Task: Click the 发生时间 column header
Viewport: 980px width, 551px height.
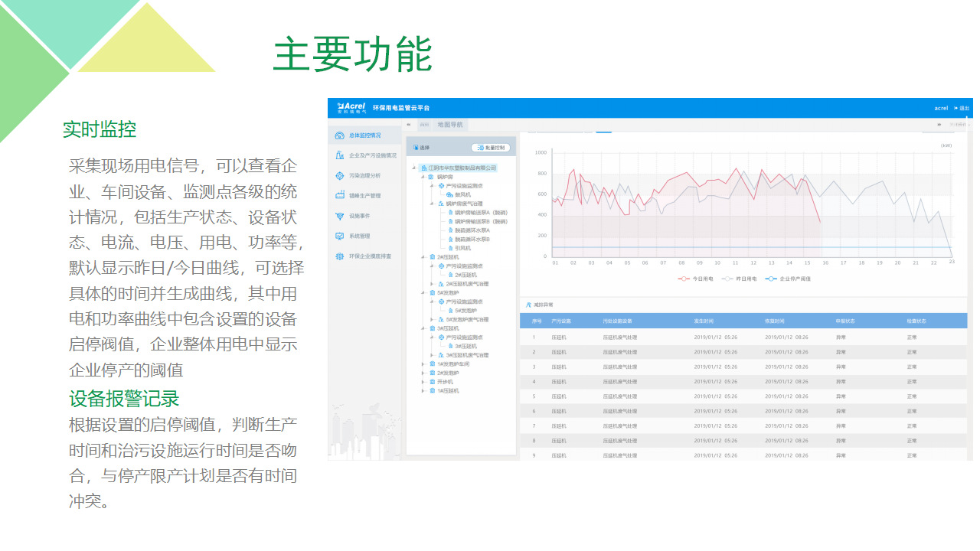Action: [x=704, y=321]
